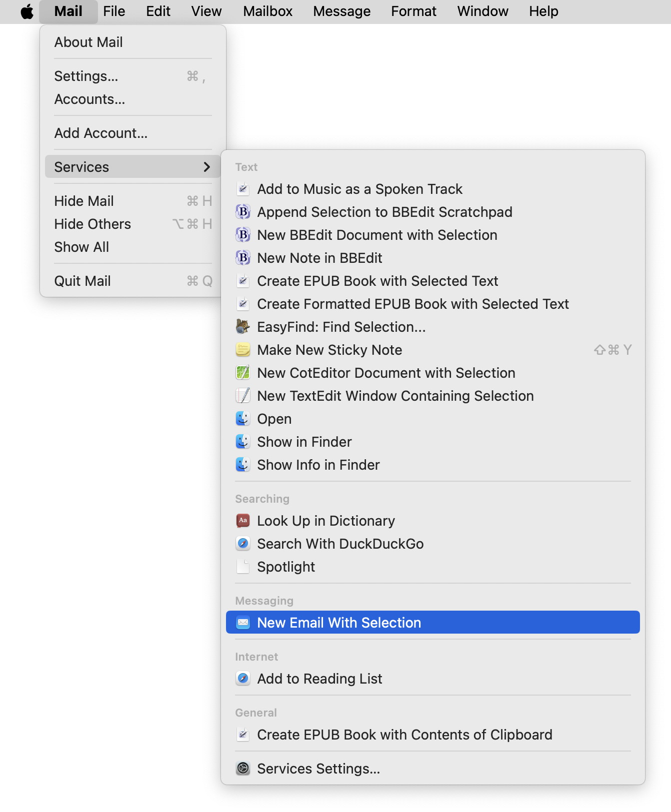The width and height of the screenshot is (671, 812).
Task: Click the green CotEditor icon
Action: click(x=243, y=373)
